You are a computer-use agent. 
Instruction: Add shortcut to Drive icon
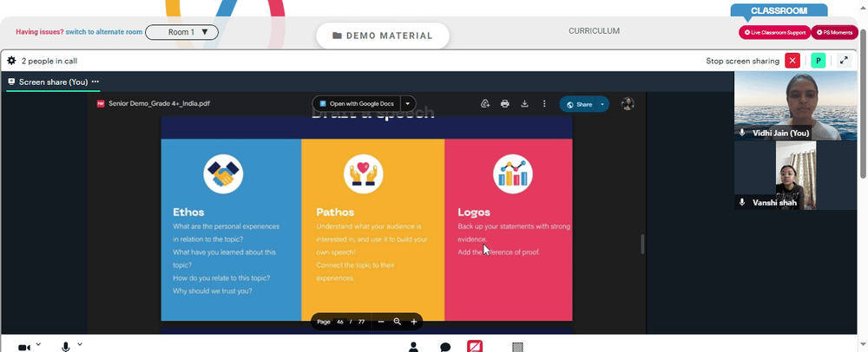click(x=485, y=103)
